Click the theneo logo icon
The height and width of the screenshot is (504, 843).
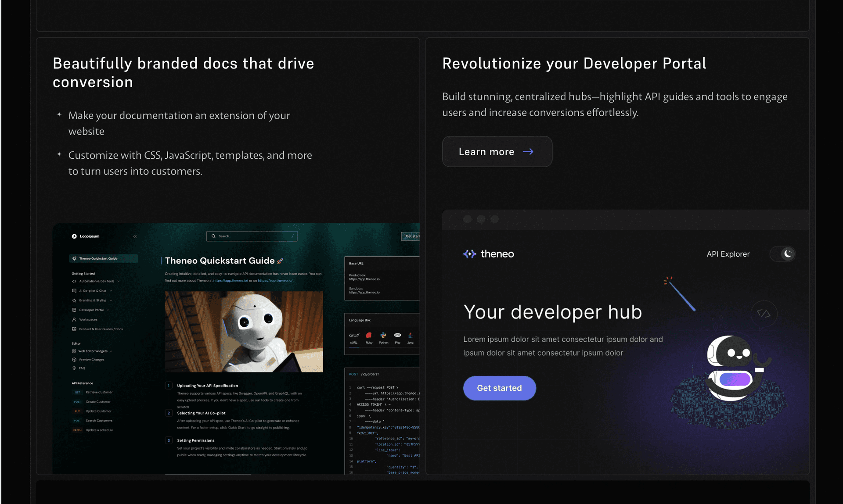[x=470, y=254]
